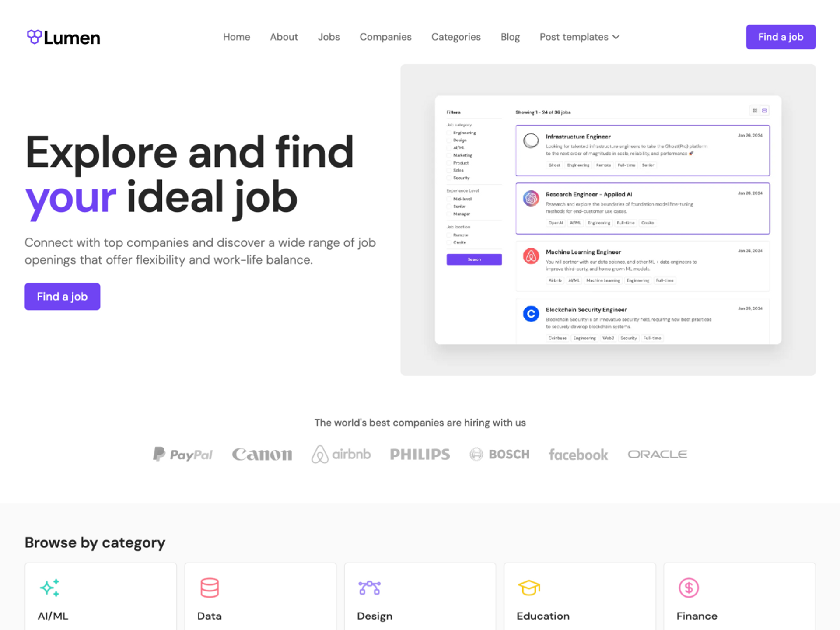This screenshot has height=630, width=840.
Task: Click the Lumen logo icon
Action: (x=32, y=36)
